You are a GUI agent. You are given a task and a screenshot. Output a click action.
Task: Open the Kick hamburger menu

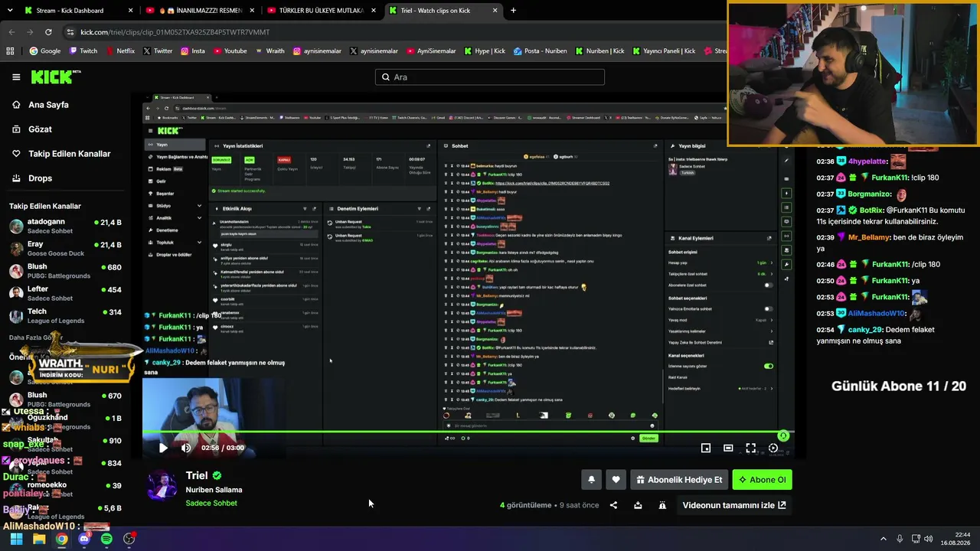click(16, 77)
